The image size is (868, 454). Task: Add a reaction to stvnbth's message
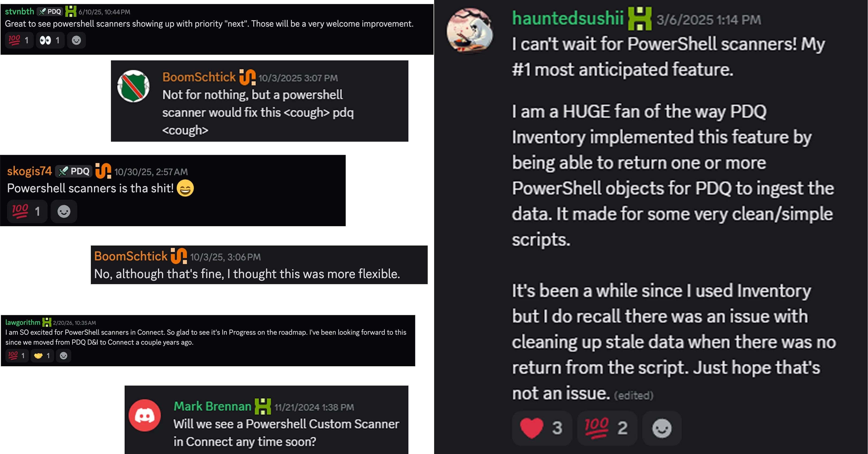[x=76, y=41]
